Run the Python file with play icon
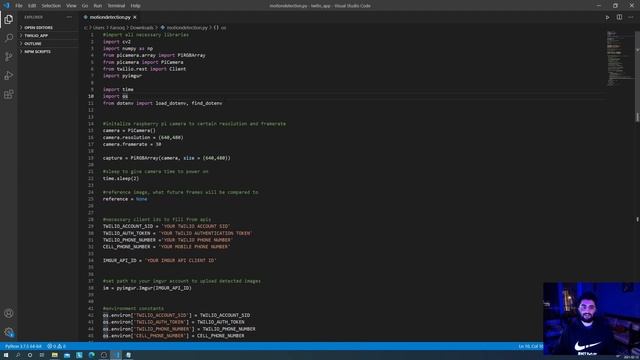640x360 pixels. pyautogui.click(x=607, y=17)
